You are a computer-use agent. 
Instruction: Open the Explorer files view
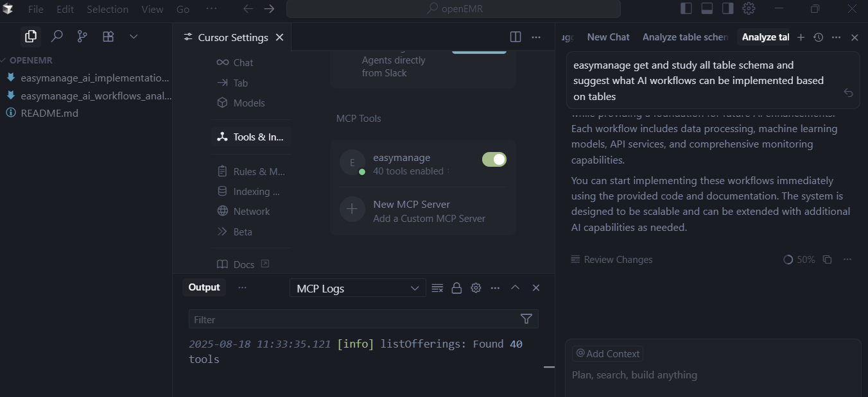click(x=31, y=37)
